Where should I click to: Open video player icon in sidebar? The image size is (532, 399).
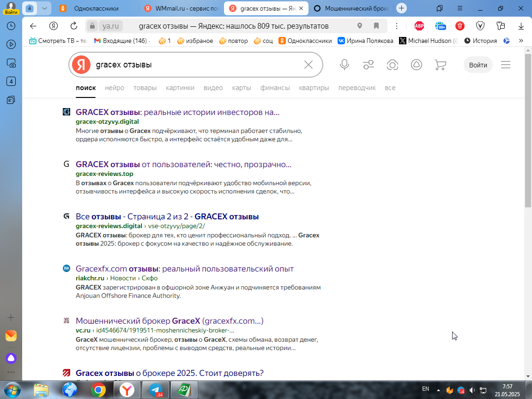pyautogui.click(x=11, y=44)
